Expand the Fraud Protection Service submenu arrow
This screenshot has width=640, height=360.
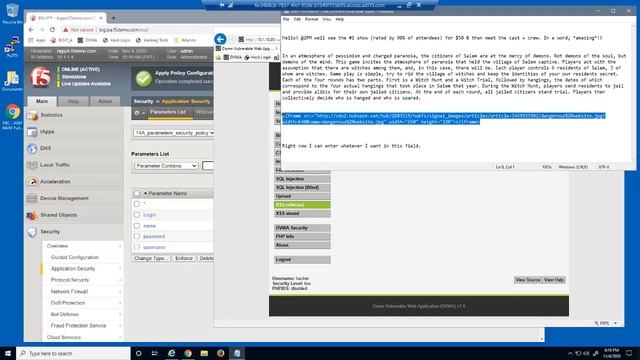point(120,326)
